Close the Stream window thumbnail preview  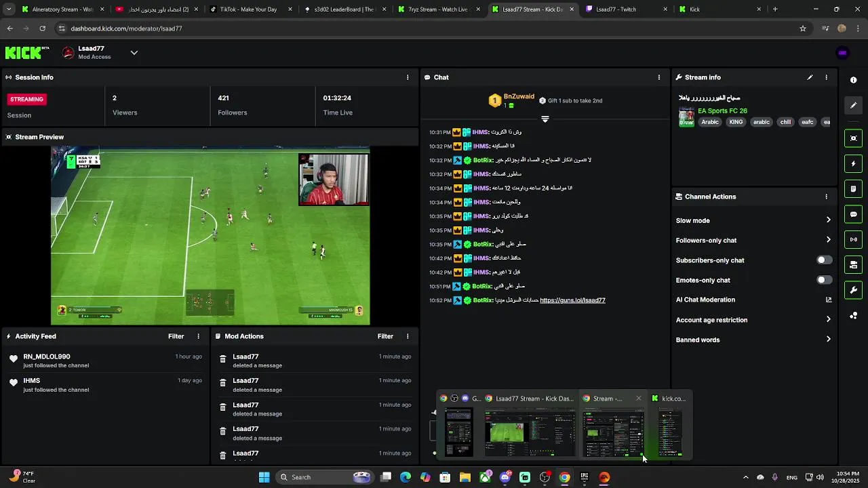point(638,399)
